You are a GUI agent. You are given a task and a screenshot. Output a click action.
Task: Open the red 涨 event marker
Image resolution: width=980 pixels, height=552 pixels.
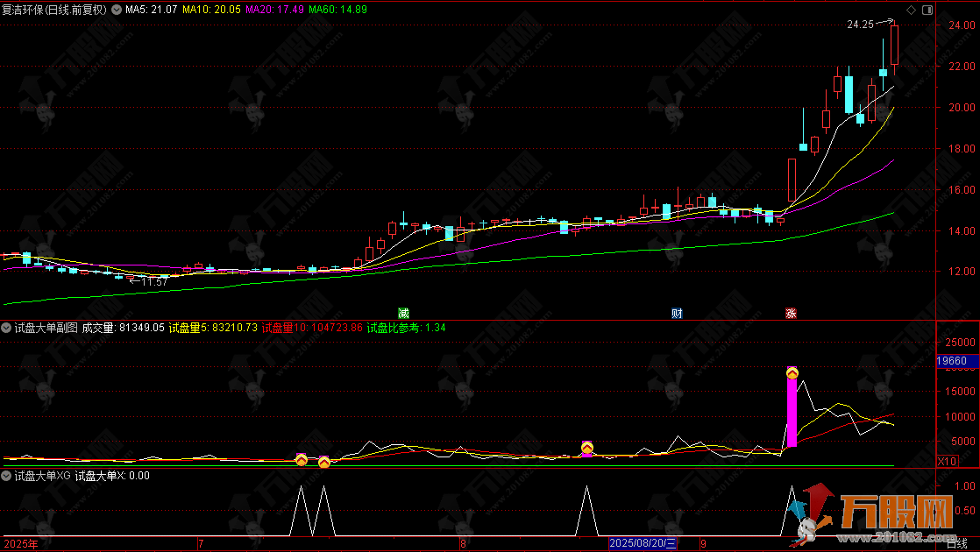pos(792,313)
